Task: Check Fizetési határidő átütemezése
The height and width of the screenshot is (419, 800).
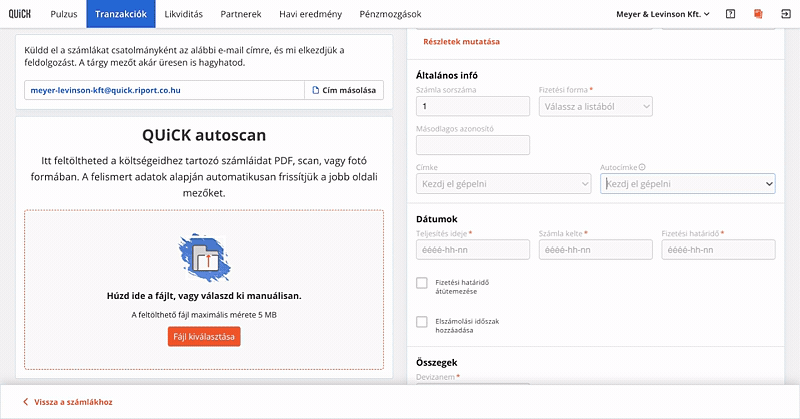Action: tap(421, 283)
